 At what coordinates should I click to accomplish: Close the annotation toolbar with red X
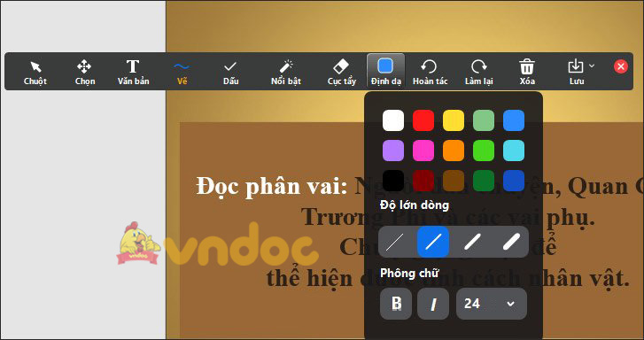621,66
